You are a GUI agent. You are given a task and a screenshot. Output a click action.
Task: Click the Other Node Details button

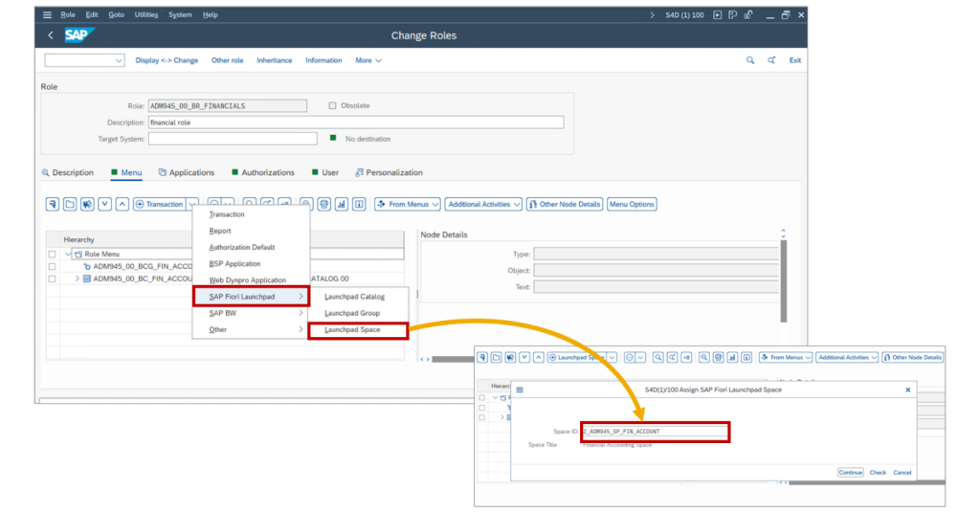[565, 204]
